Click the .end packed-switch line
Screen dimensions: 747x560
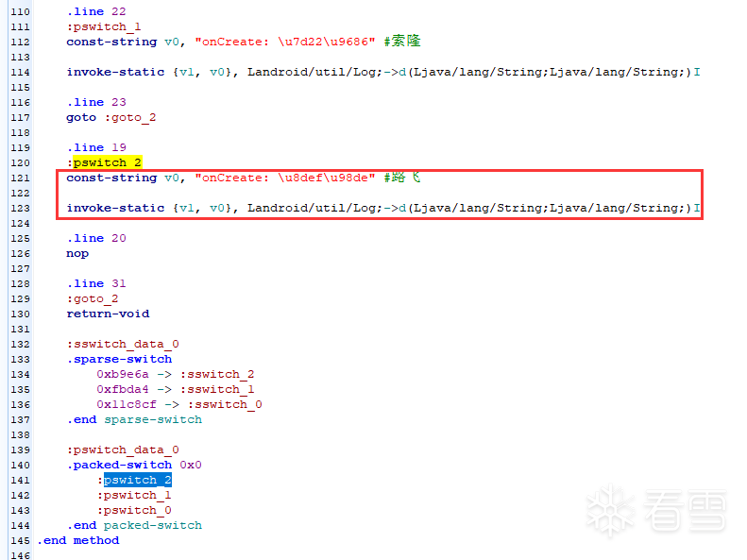tap(134, 525)
